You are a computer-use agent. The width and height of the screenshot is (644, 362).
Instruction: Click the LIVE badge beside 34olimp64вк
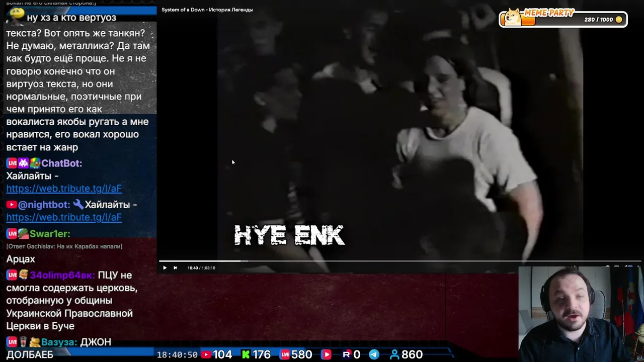(x=12, y=275)
